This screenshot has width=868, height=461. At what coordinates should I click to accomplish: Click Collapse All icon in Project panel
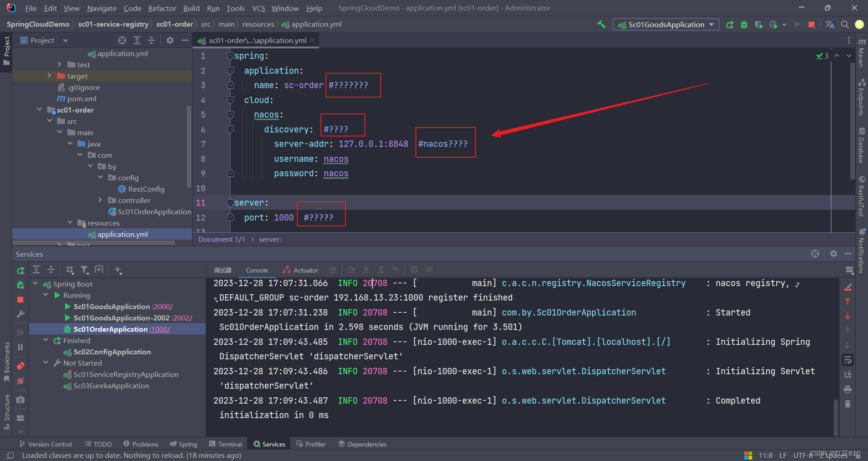click(151, 40)
